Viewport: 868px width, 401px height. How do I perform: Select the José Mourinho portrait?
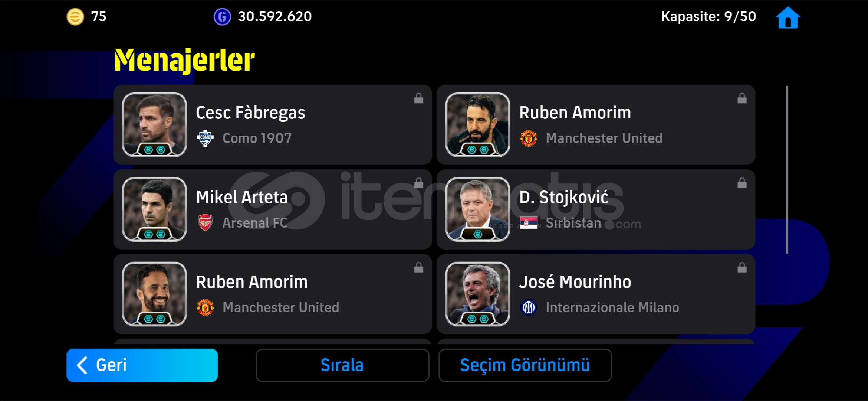point(478,294)
